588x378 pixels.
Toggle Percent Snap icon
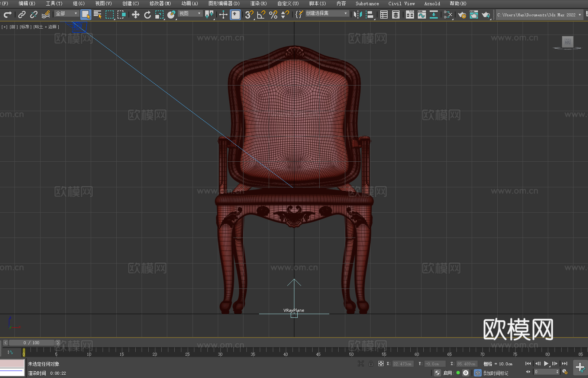(x=273, y=14)
